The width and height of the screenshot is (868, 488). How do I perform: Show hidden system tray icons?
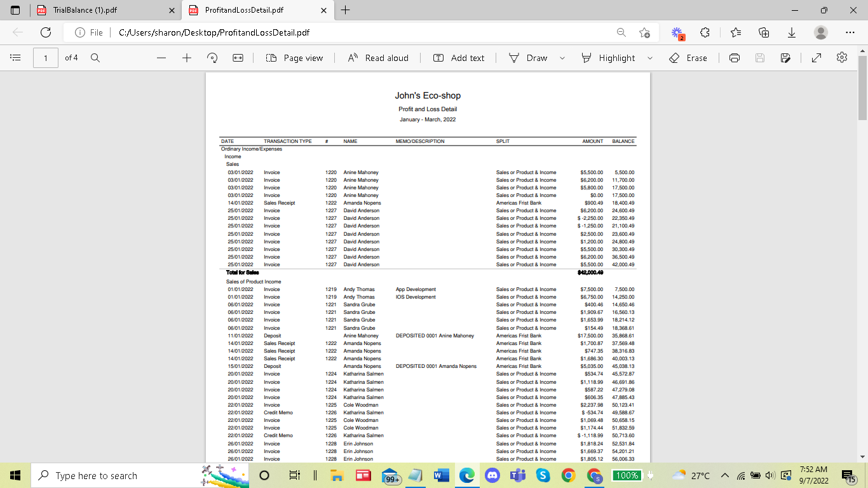724,475
